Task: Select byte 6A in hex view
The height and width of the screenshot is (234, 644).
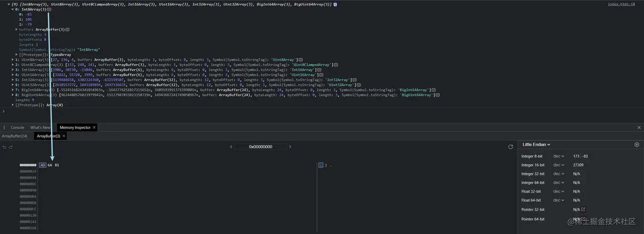Action: point(50,165)
